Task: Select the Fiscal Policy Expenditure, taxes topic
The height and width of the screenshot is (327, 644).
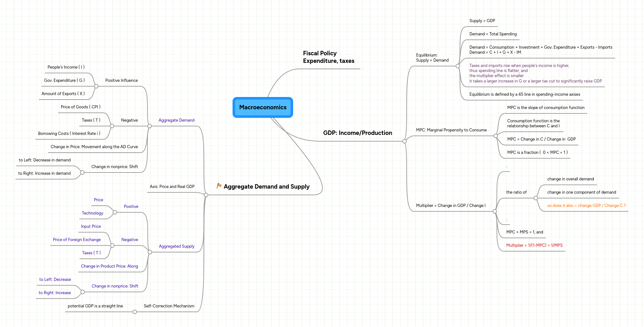Action: (329, 57)
